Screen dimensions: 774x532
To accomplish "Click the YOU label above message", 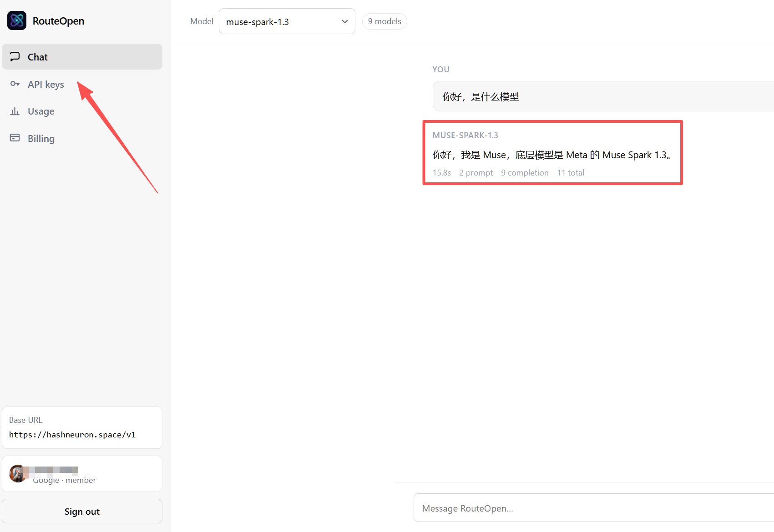I will 441,69.
